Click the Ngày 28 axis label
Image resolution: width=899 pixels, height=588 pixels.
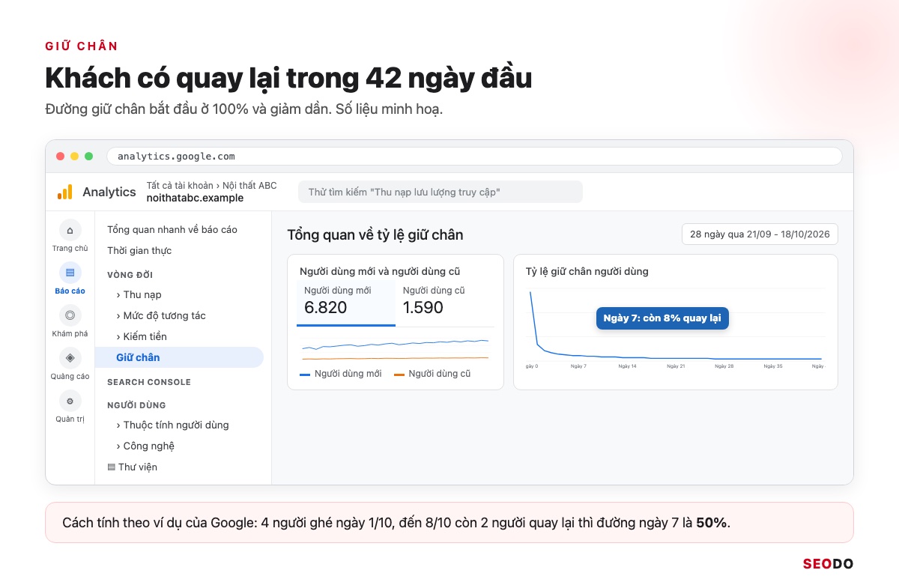tap(724, 366)
